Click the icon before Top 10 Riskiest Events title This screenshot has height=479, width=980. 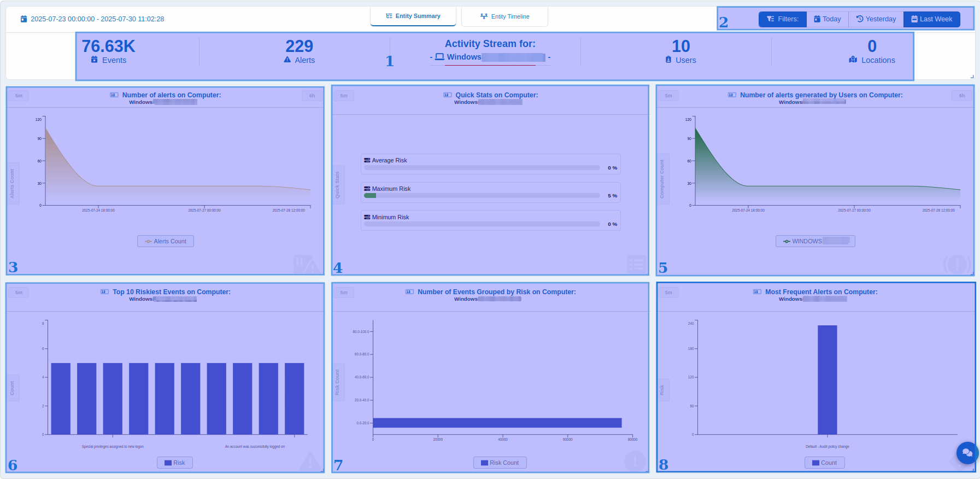click(x=104, y=292)
